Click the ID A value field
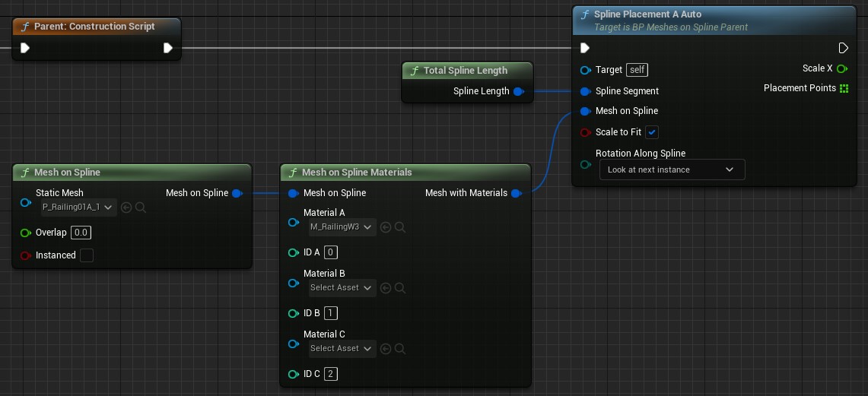868x396 pixels. [330, 253]
